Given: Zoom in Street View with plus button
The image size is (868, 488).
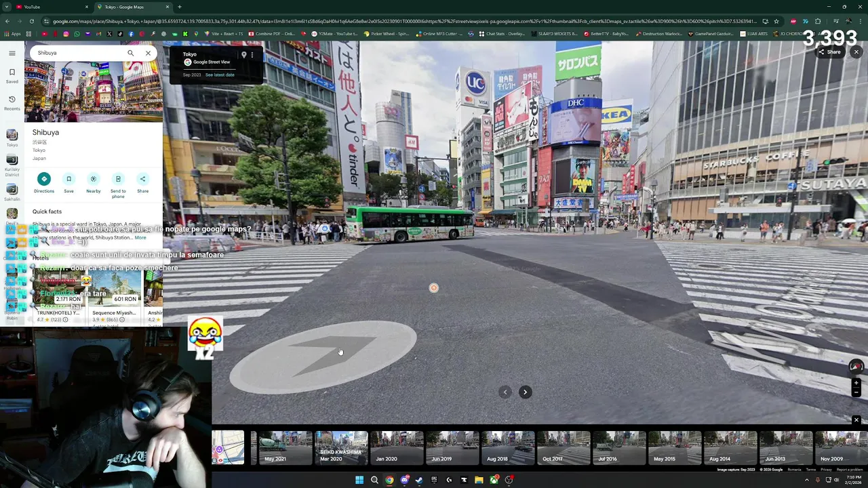Looking at the screenshot, I should pos(856,383).
